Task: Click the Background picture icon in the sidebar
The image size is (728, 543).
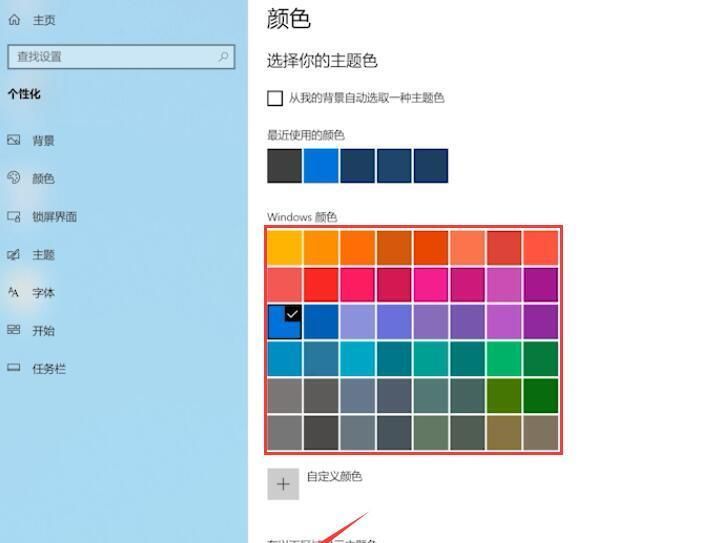Action: [x=13, y=140]
